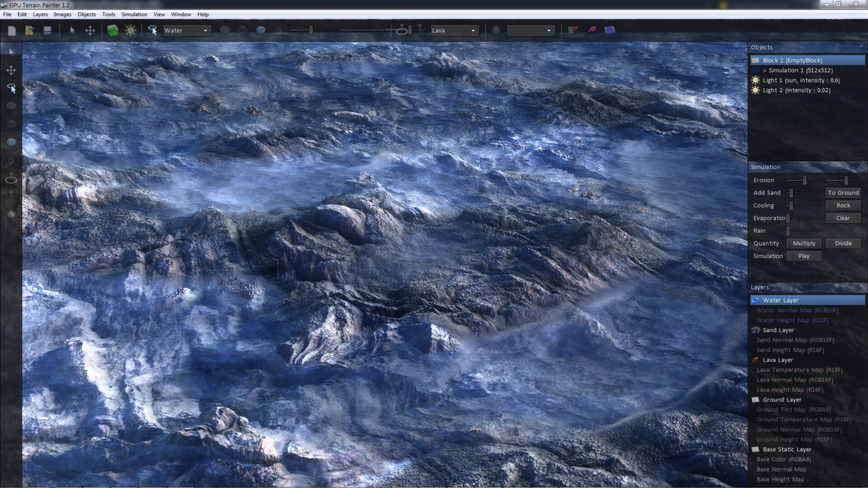Image resolution: width=868 pixels, height=488 pixels.
Task: Expand Simulation 1 in the Objects panel
Action: [x=765, y=70]
